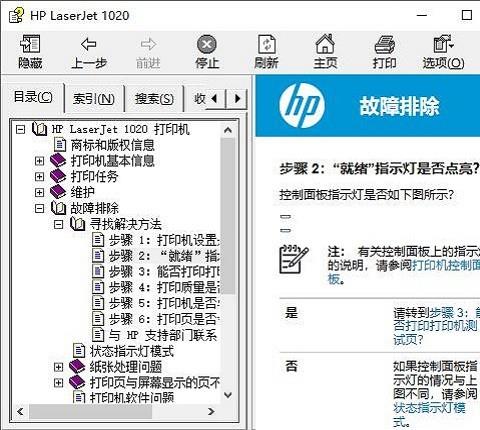Switch to the 目录(C) tab
Screen dimensions: 480x430
point(33,97)
